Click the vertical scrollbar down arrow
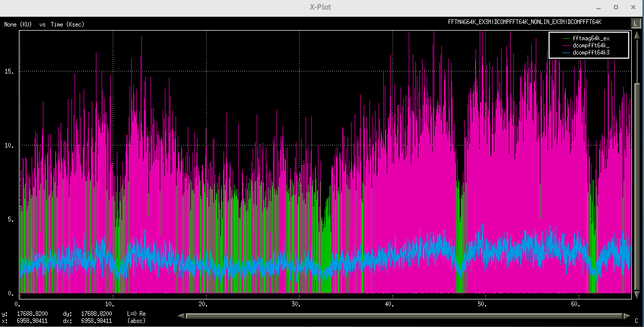Screen dimensions: 644x327 [636, 295]
